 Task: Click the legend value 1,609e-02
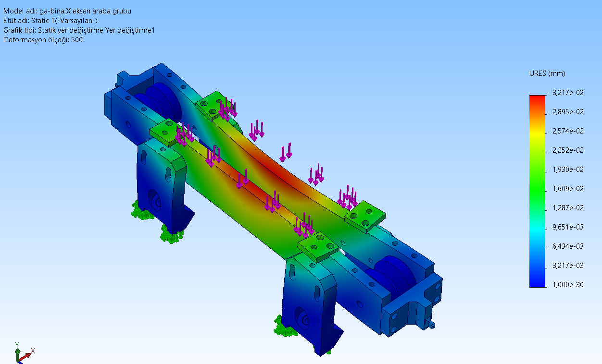568,189
